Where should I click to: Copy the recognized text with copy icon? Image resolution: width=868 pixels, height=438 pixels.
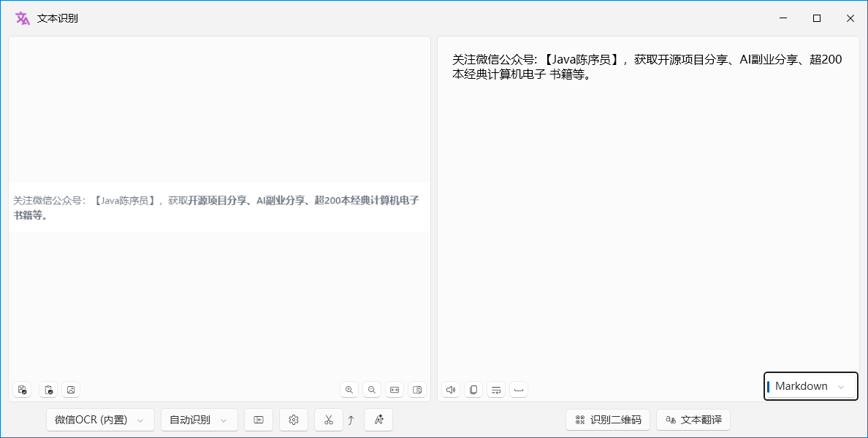pyautogui.click(x=473, y=390)
